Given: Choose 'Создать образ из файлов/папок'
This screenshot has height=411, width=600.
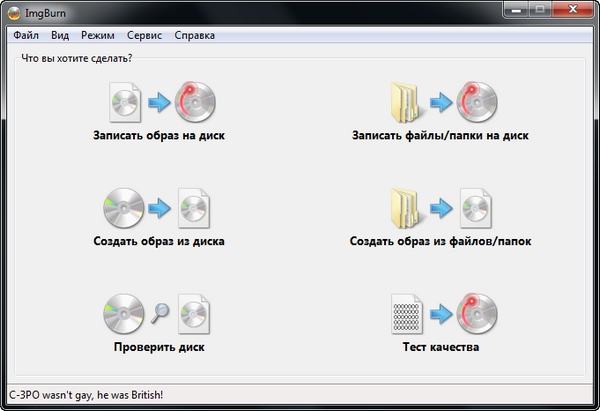Looking at the screenshot, I should (440, 241).
